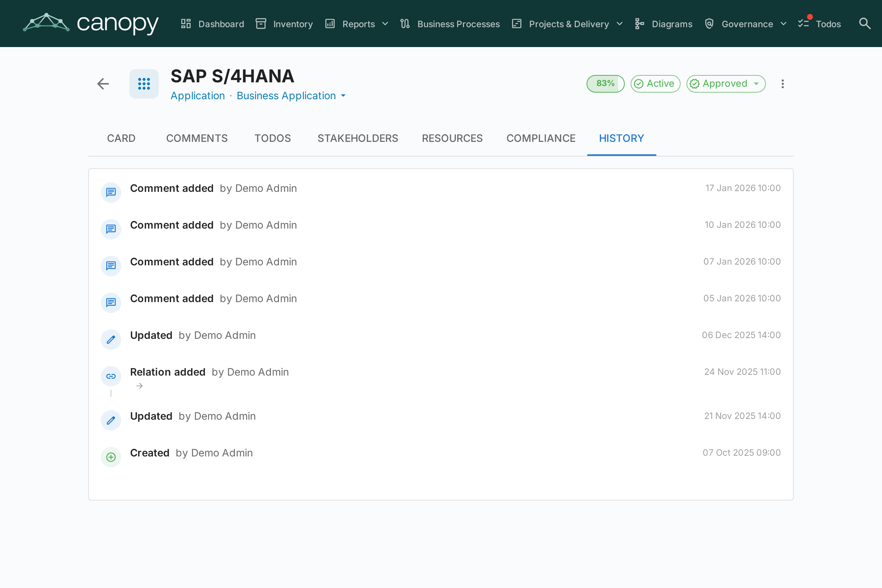882x588 pixels.
Task: Click link icon for Relation added entry
Action: [x=111, y=376]
